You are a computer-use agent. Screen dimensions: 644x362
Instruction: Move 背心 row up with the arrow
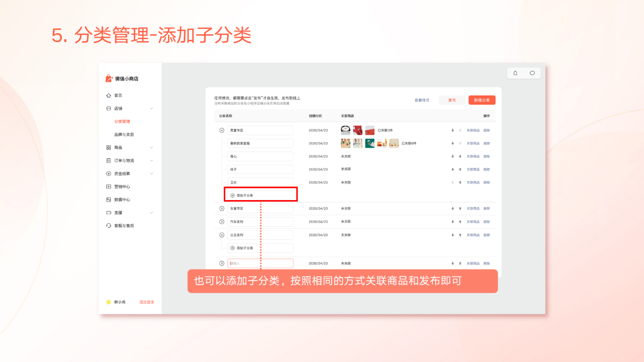coord(460,156)
